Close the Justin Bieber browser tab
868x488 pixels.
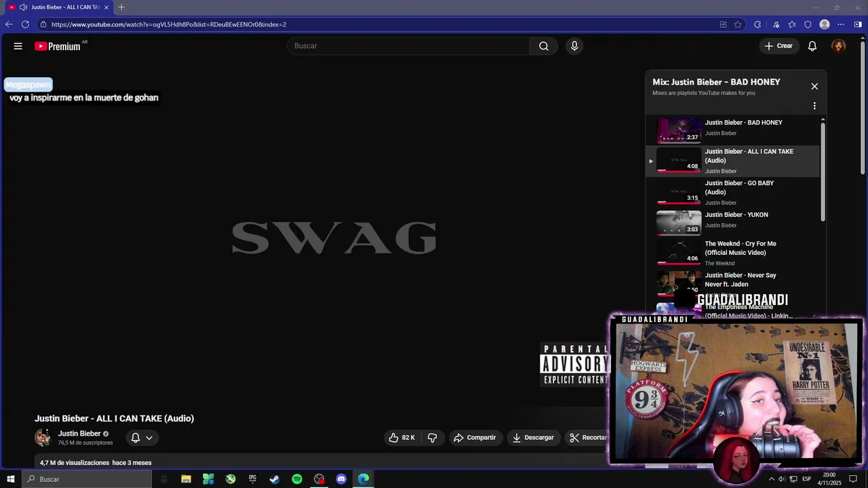(x=106, y=7)
